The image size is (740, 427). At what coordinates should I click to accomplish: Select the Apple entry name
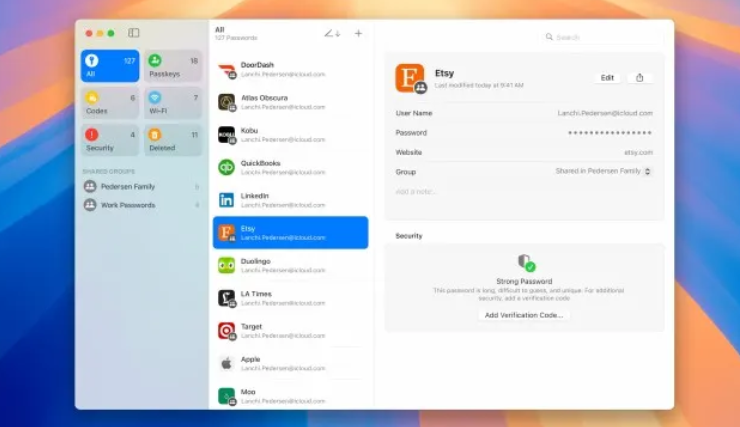tap(251, 359)
